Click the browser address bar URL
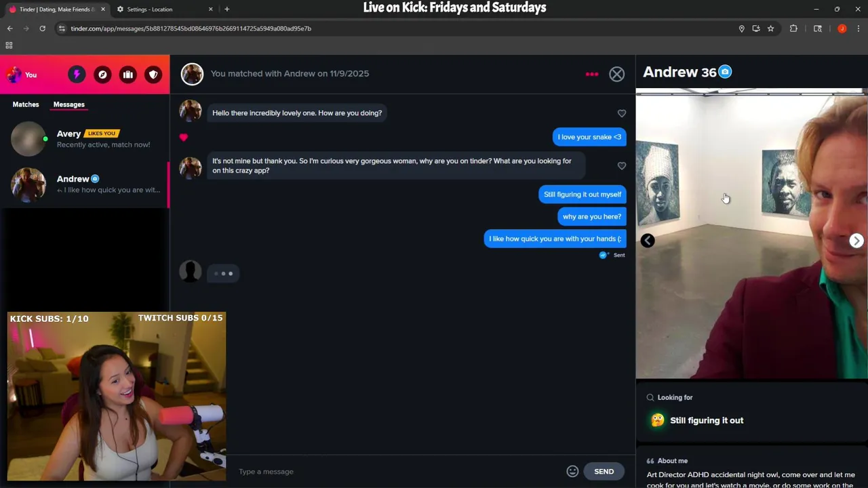 coord(191,28)
